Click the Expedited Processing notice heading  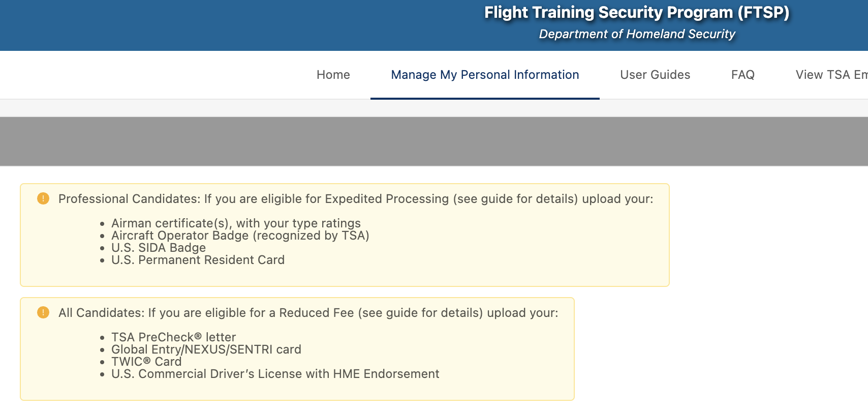[x=356, y=199]
